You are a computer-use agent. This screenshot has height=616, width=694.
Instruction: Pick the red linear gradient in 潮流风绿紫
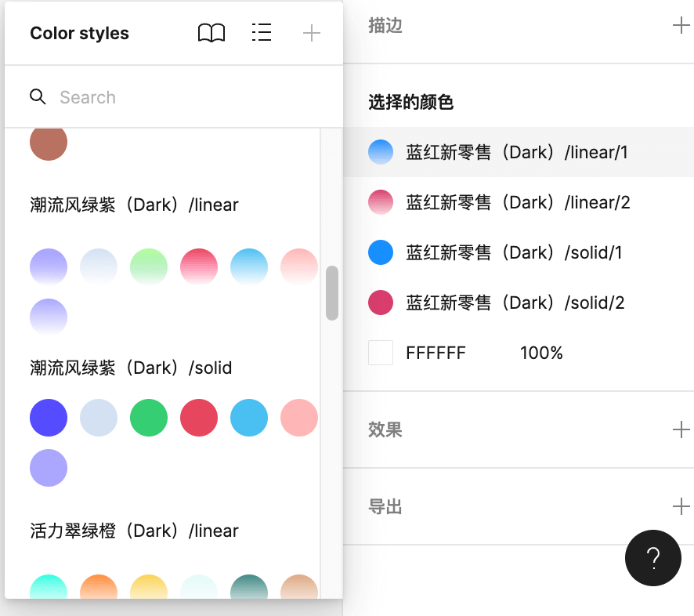199,267
